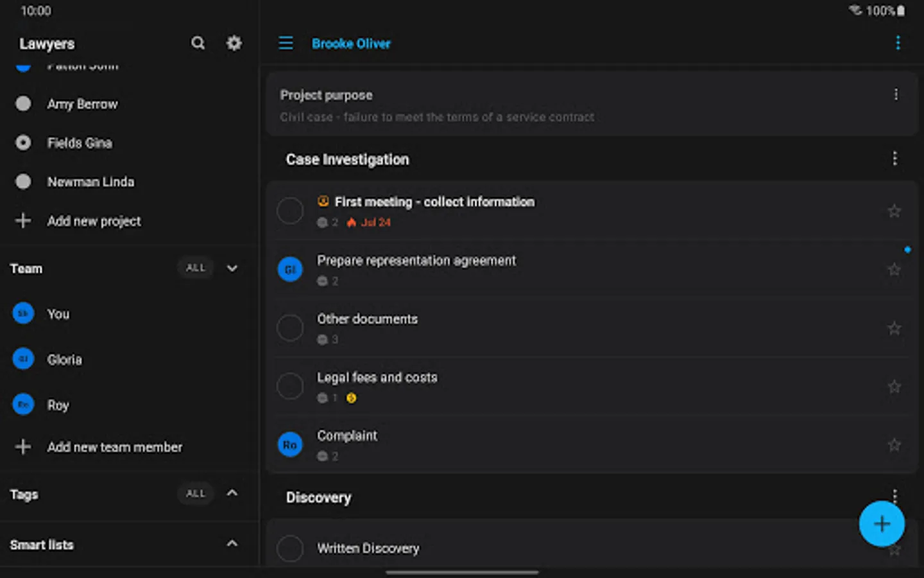
Task: Open the top-right three-dot overflow menu
Action: [898, 43]
